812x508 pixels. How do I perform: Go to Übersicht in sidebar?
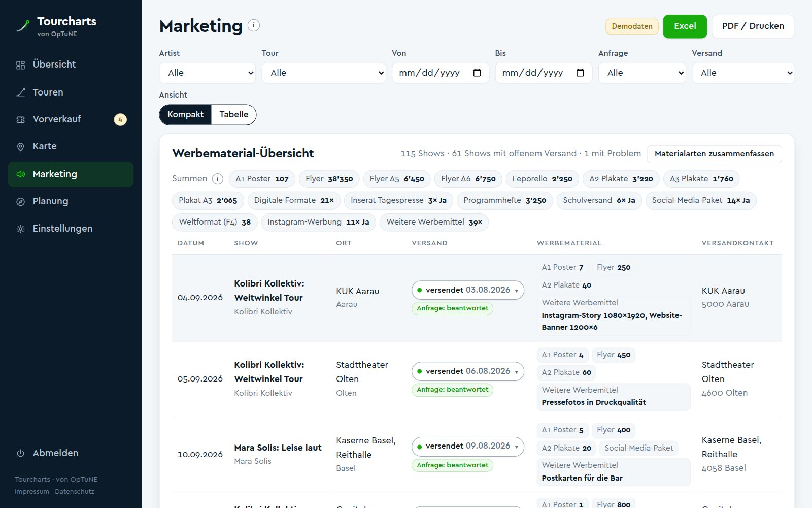(71, 65)
